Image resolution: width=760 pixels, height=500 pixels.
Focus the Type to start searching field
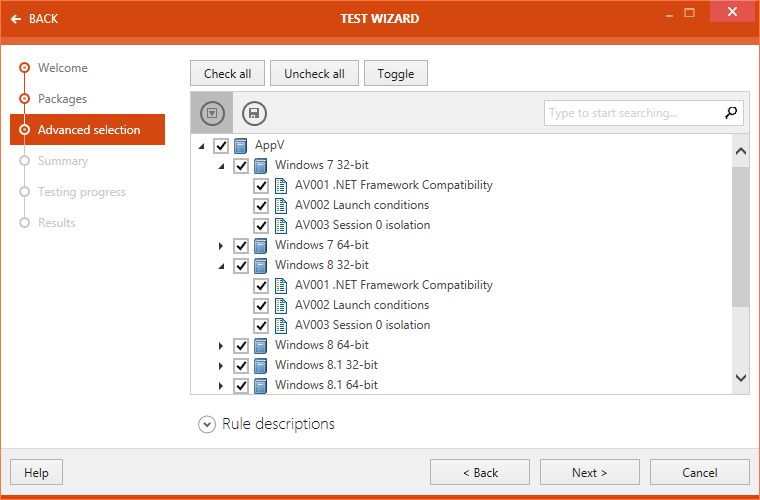(x=630, y=113)
